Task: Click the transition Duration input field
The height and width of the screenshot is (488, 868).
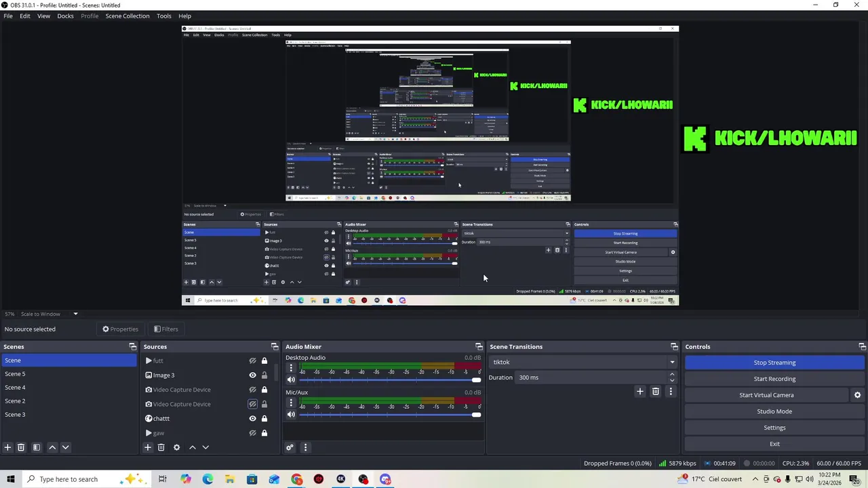Action: click(591, 378)
